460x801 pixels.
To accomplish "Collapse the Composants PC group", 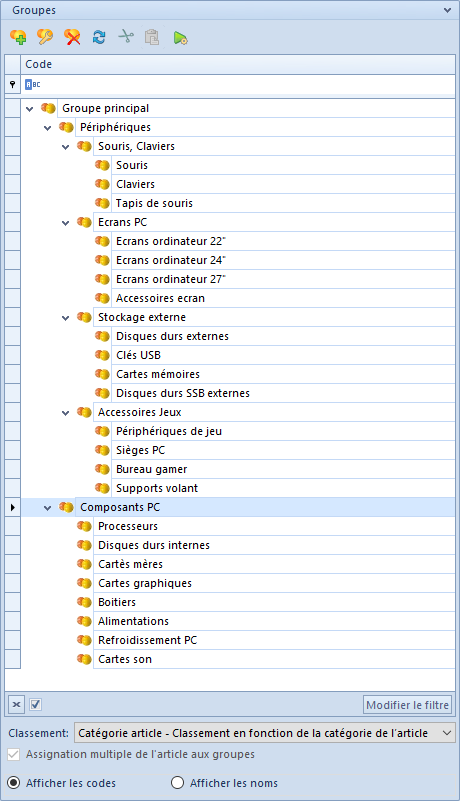I will coord(48,508).
